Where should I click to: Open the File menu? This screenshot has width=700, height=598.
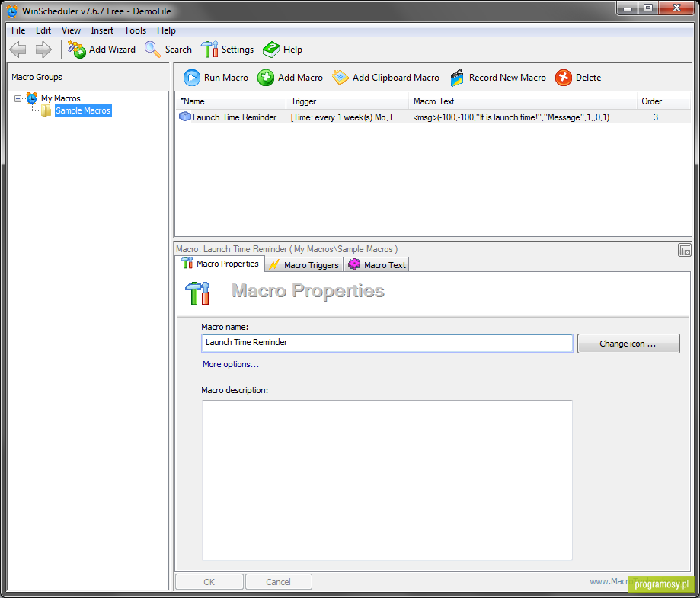[18, 30]
